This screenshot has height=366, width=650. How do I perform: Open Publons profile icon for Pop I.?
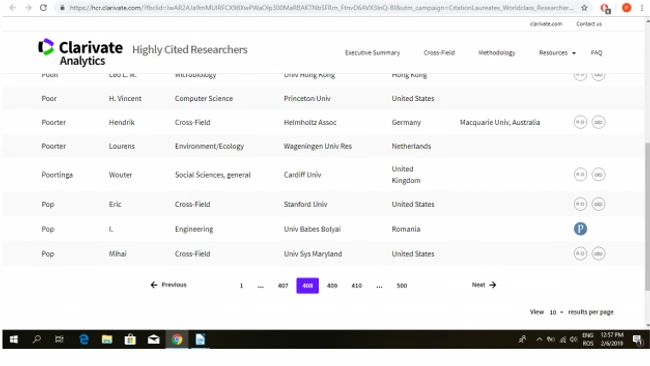pos(580,229)
